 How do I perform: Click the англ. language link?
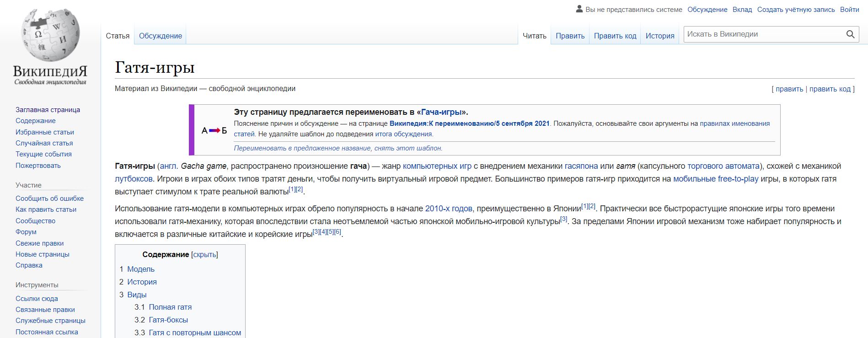169,166
